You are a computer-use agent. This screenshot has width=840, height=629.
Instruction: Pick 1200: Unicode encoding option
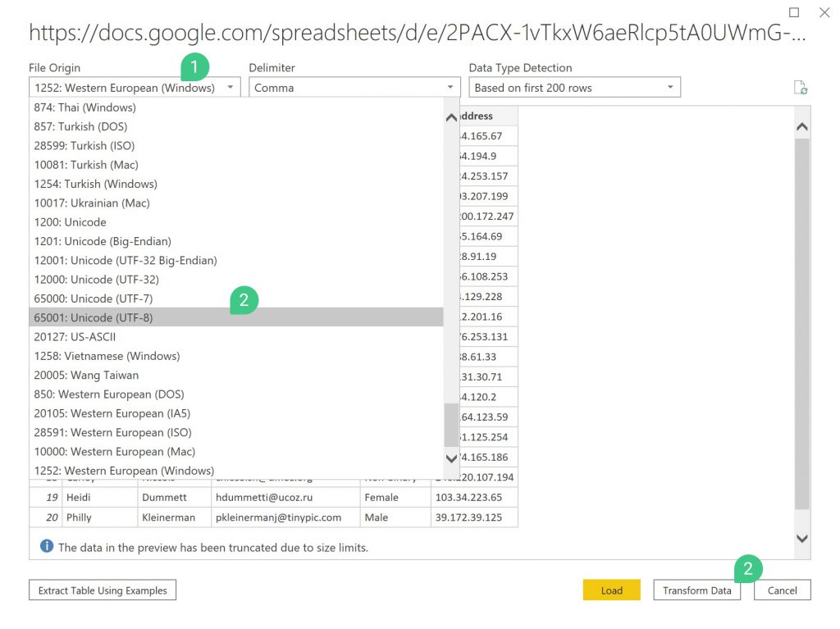71,222
